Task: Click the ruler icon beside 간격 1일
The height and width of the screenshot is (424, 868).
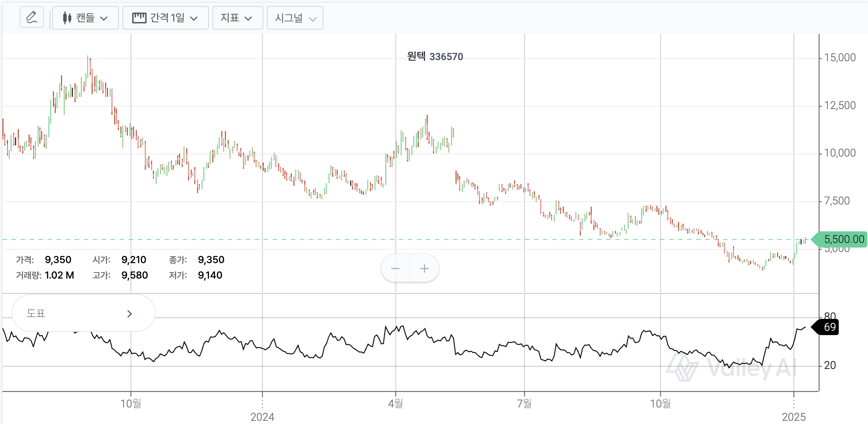Action: point(139,18)
